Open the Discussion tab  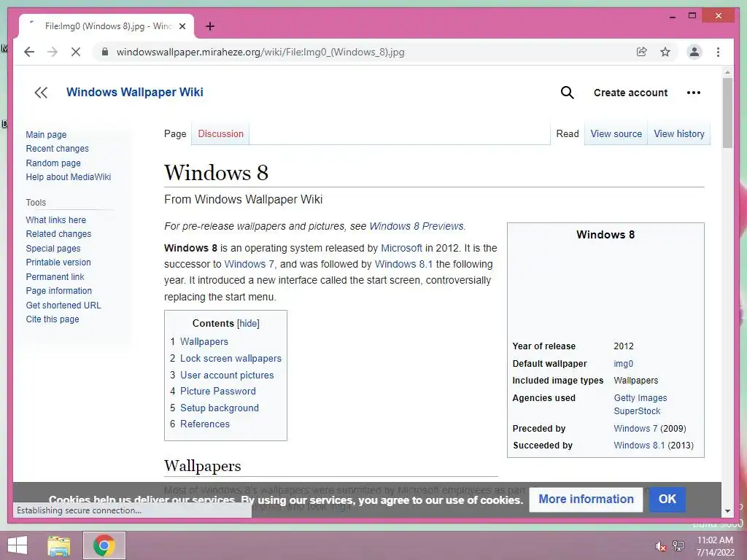point(220,134)
